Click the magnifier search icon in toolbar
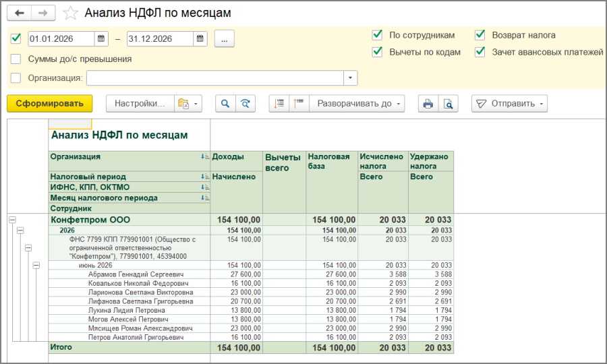This screenshot has width=607, height=364. tap(225, 104)
